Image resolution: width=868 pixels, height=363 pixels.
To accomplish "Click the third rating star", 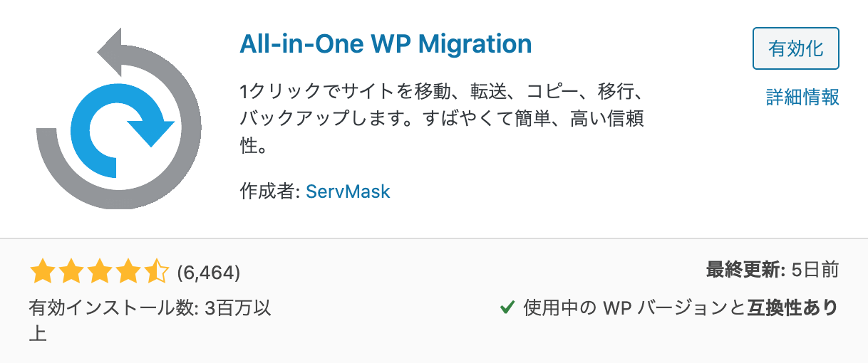I will pyautogui.click(x=100, y=271).
